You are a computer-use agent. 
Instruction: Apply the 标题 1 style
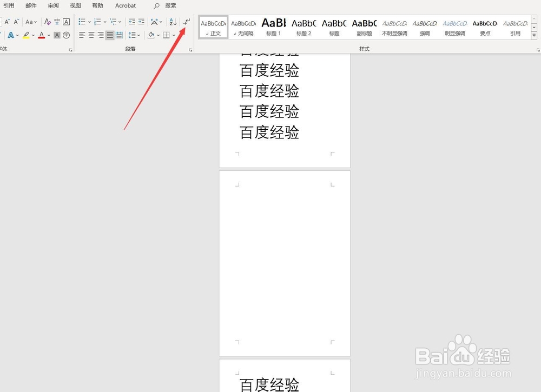pos(274,27)
